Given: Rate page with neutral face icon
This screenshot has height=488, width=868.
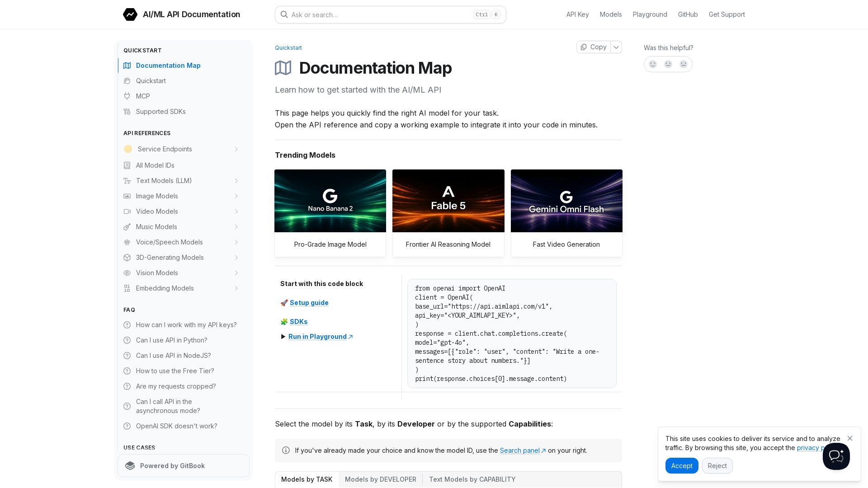Looking at the screenshot, I should click(x=668, y=64).
